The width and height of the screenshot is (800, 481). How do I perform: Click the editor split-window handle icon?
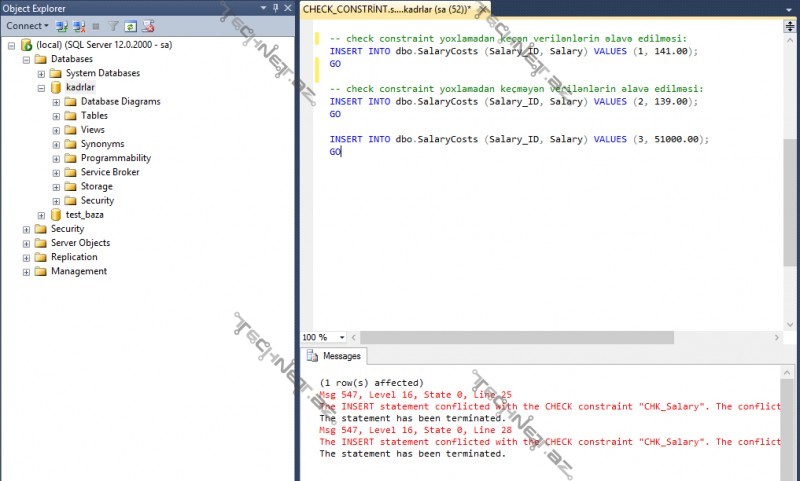tap(790, 27)
